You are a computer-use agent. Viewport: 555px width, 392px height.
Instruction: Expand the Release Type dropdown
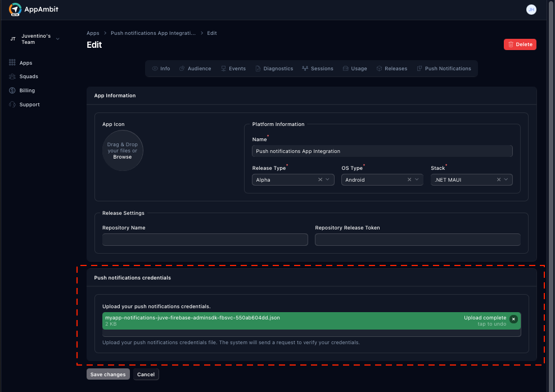tap(328, 179)
